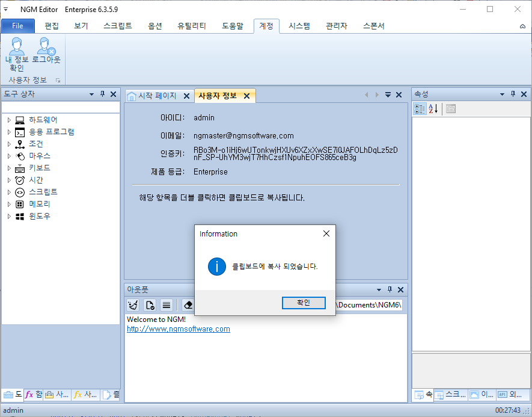This screenshot has height=417, width=532.
Task: Sort 속성 properties alphabetically A-Z
Action: tap(433, 109)
